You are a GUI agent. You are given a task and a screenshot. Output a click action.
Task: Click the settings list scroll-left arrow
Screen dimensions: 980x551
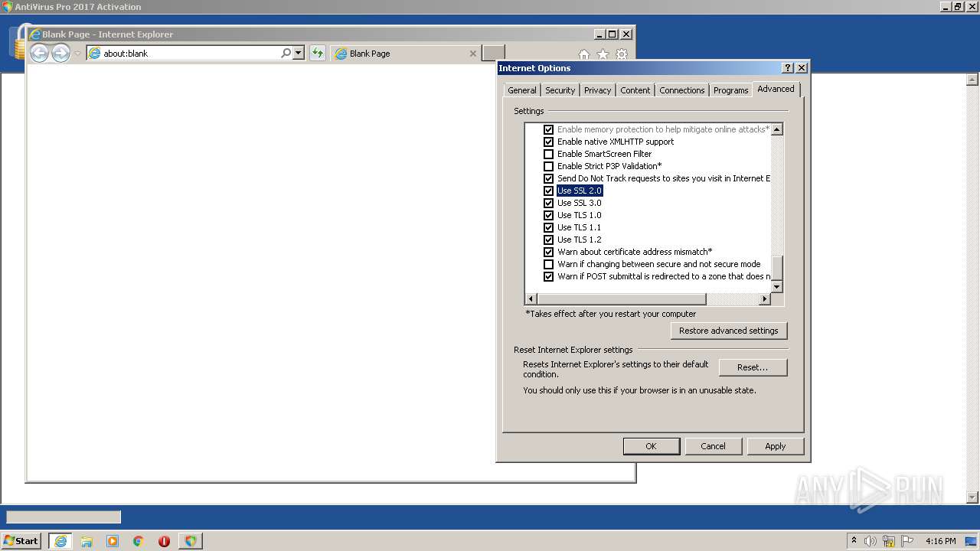(x=531, y=299)
